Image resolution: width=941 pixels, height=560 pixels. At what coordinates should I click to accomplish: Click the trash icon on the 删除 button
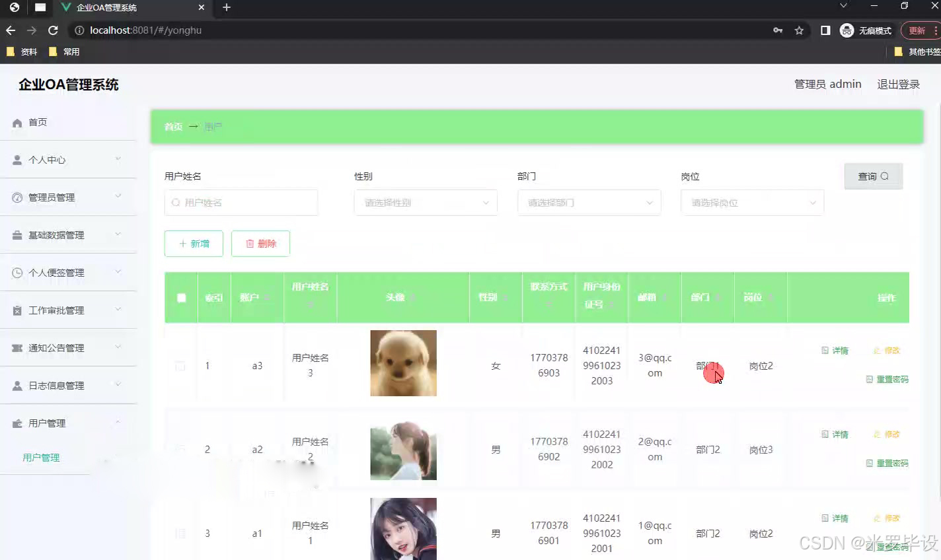251,243
